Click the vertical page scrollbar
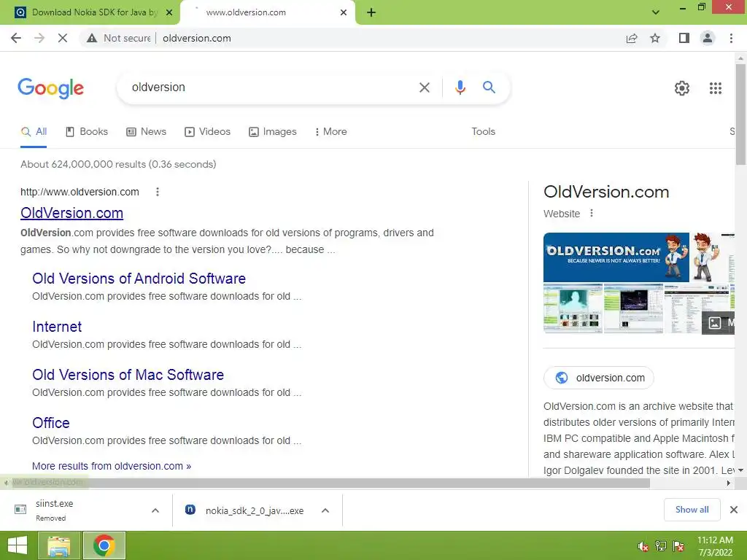Image resolution: width=747 pixels, height=560 pixels. [x=740, y=114]
